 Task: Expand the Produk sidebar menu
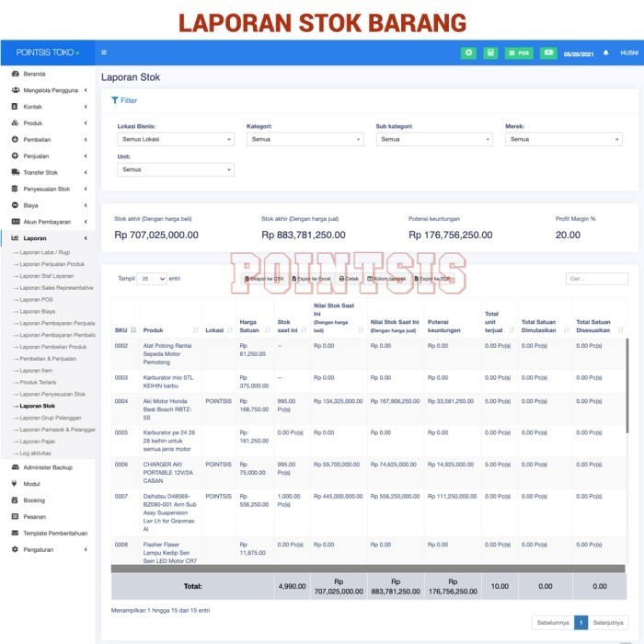pyautogui.click(x=50, y=123)
